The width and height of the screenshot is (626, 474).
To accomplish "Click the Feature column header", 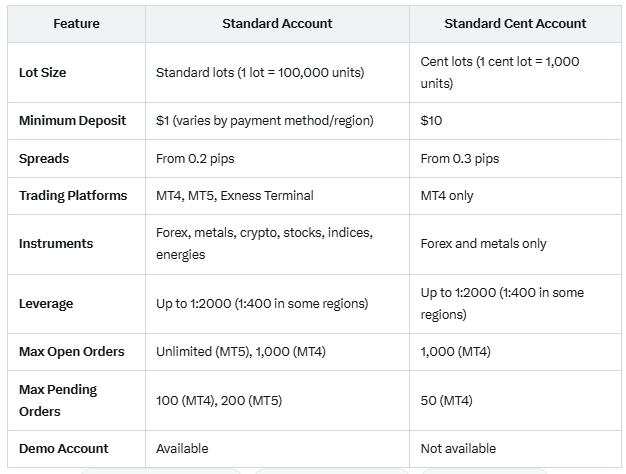I will (x=76, y=24).
